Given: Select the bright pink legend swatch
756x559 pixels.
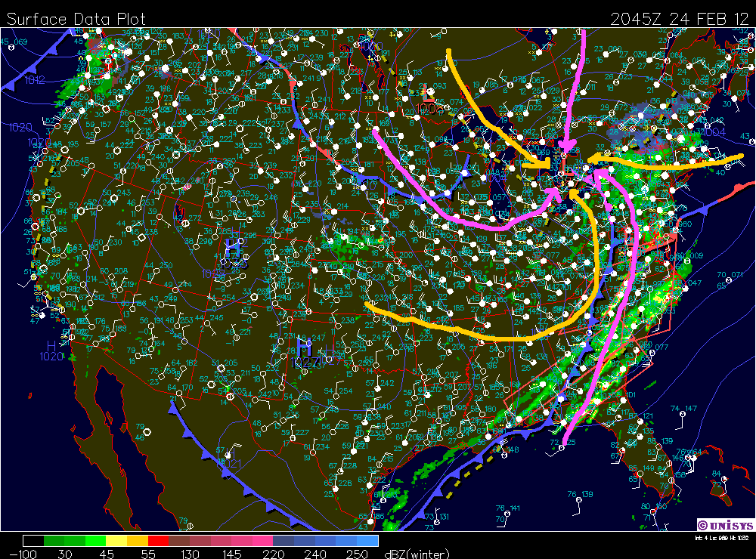Looking at the screenshot, I should pos(263,541).
